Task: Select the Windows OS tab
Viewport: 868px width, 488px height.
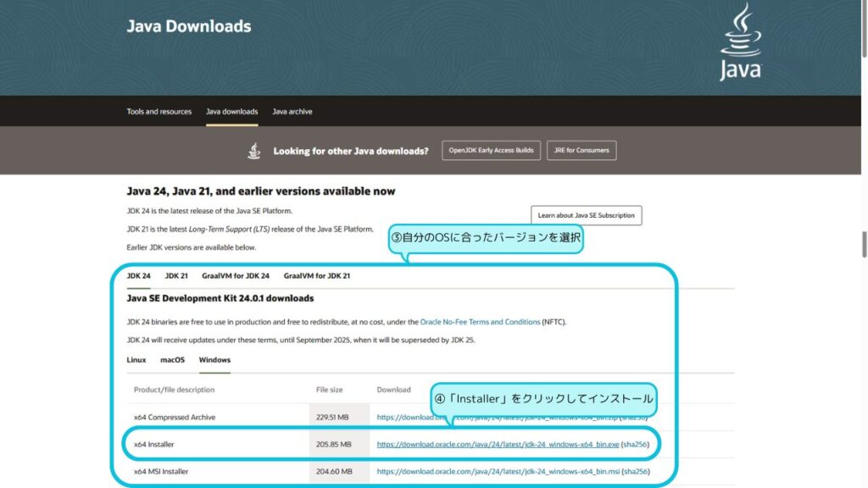Action: point(214,359)
